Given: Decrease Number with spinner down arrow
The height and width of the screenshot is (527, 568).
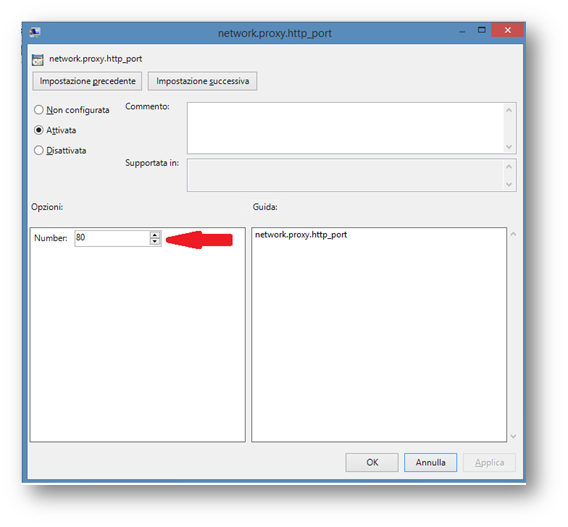Looking at the screenshot, I should point(155,242).
